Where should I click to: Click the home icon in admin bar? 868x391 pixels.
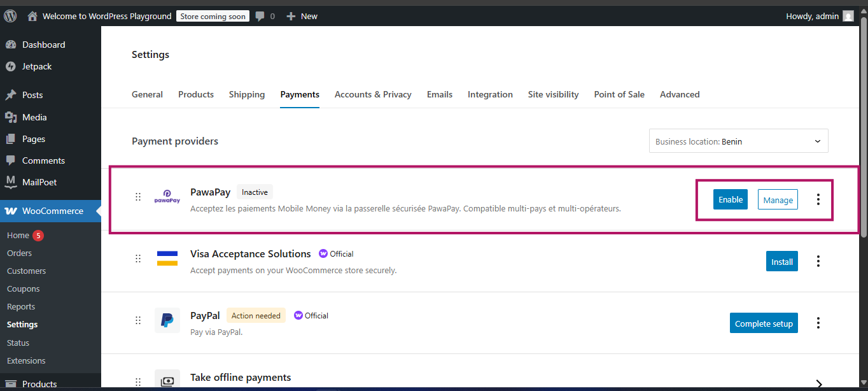point(32,16)
